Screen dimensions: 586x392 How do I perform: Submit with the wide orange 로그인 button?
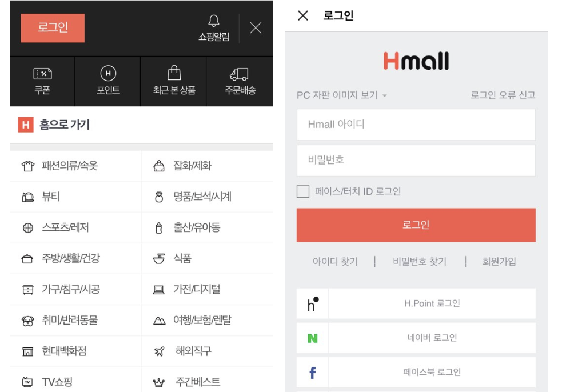[416, 225]
